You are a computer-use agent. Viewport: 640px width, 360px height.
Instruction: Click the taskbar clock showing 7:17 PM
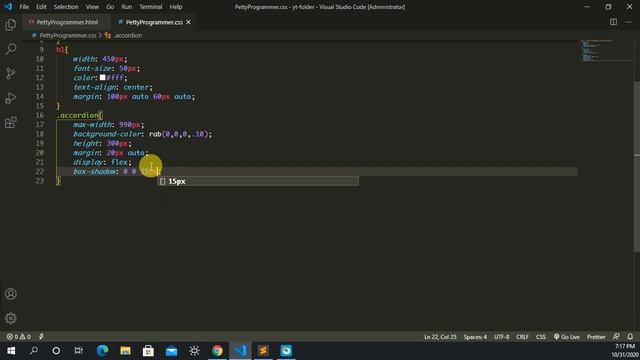624,346
